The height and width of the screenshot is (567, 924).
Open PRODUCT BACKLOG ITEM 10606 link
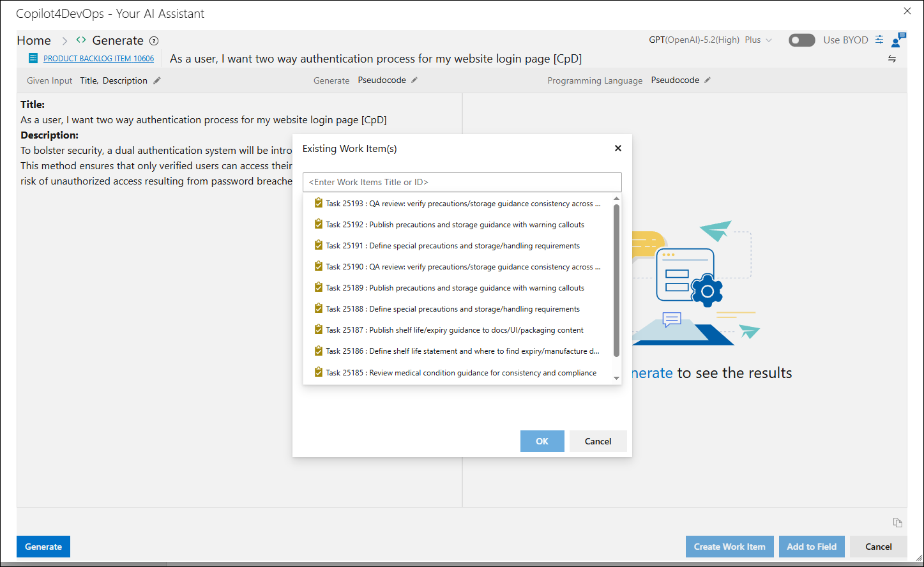[x=98, y=58]
